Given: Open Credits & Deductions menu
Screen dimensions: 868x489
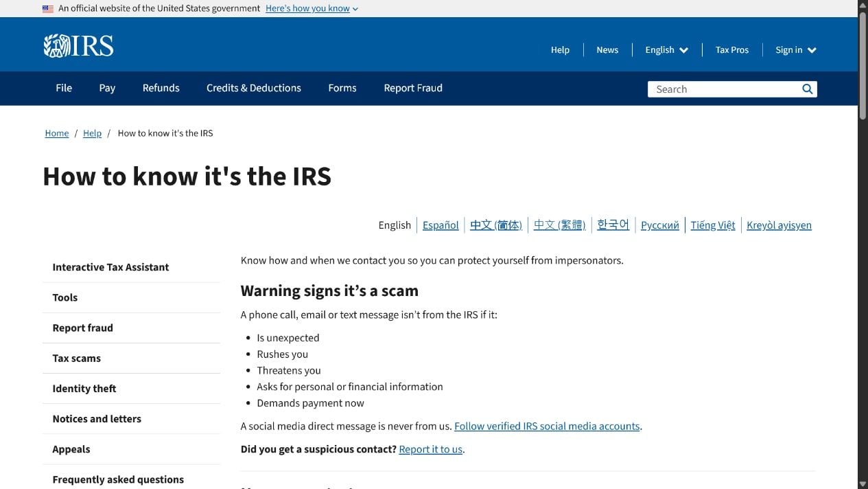Looking at the screenshot, I should 254,88.
